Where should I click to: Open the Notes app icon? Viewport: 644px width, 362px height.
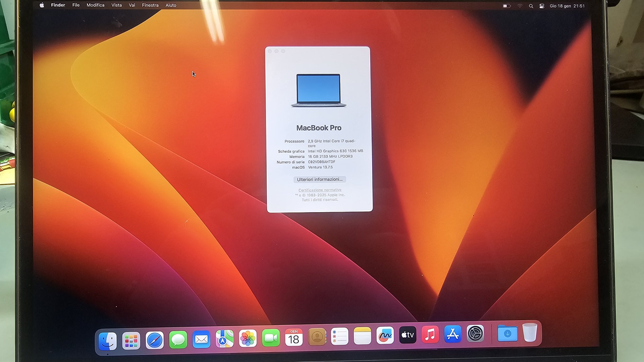(x=363, y=336)
